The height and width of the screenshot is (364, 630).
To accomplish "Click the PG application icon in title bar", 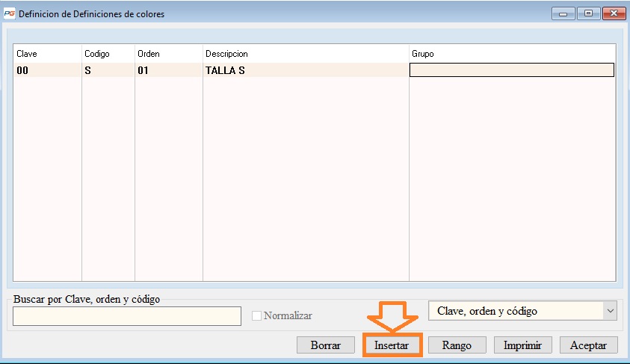I will pos(9,13).
